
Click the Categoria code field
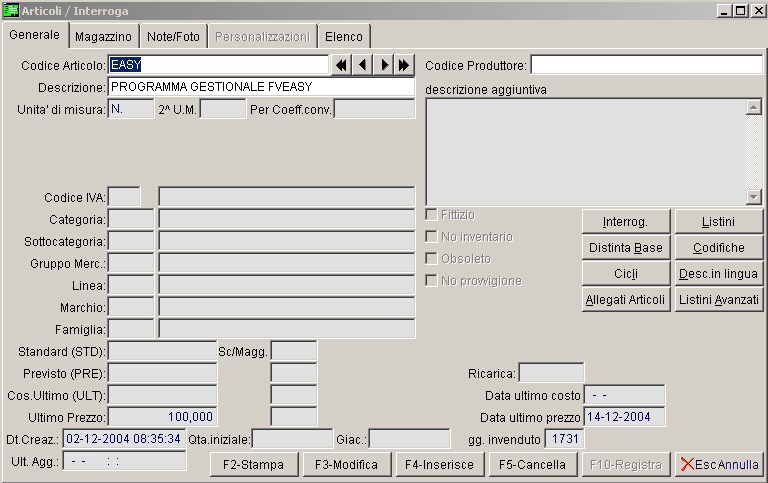tap(131, 219)
